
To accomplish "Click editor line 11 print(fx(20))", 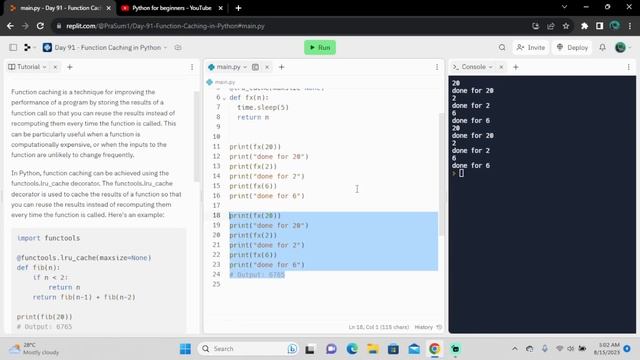I will (255, 147).
